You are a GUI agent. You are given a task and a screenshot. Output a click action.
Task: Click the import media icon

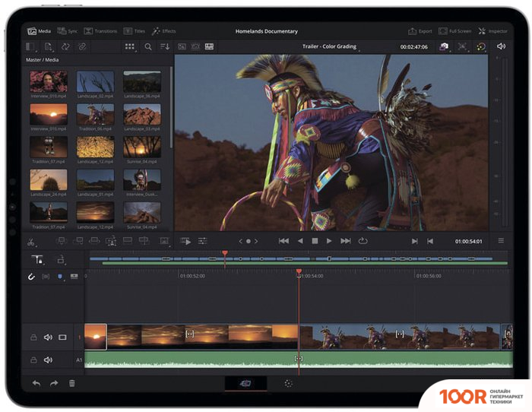49,46
